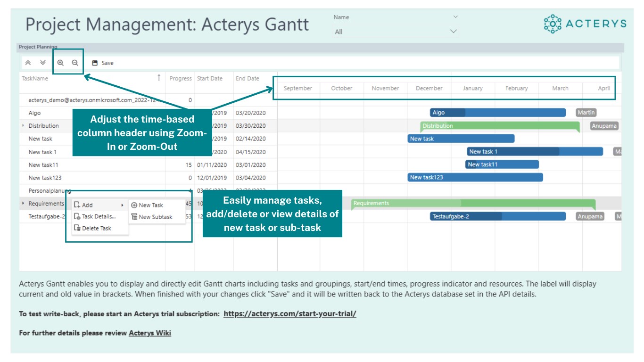Collapse all tasks with double-up chevron
Viewport: 644px width, 362px height.
coord(28,63)
